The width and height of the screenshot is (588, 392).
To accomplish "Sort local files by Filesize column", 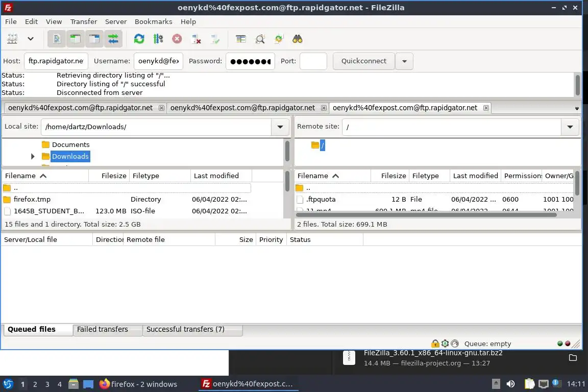I will (x=109, y=176).
